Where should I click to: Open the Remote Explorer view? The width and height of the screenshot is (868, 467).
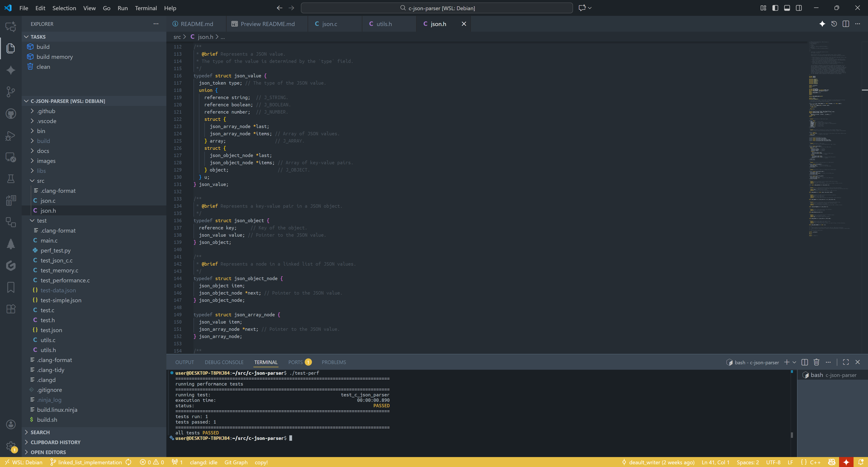coord(11,157)
